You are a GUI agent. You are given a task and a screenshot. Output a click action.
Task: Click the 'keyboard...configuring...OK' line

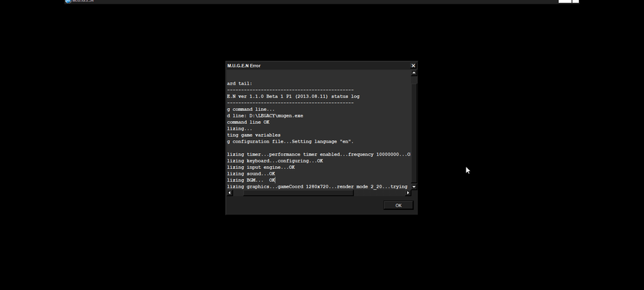(x=275, y=161)
